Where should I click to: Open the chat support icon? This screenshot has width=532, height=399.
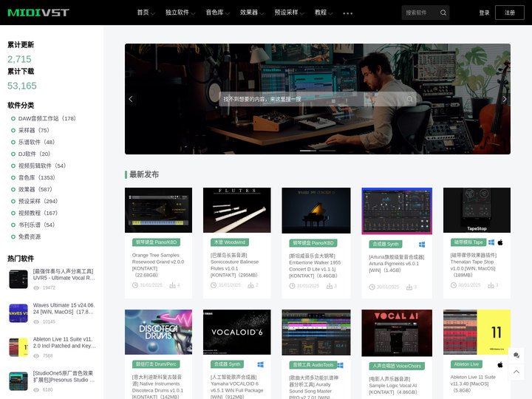(x=516, y=355)
